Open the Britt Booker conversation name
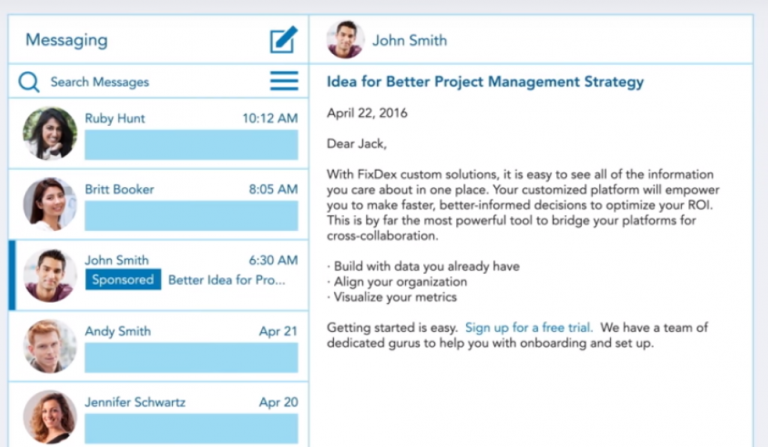This screenshot has height=447, width=768. 119,189
